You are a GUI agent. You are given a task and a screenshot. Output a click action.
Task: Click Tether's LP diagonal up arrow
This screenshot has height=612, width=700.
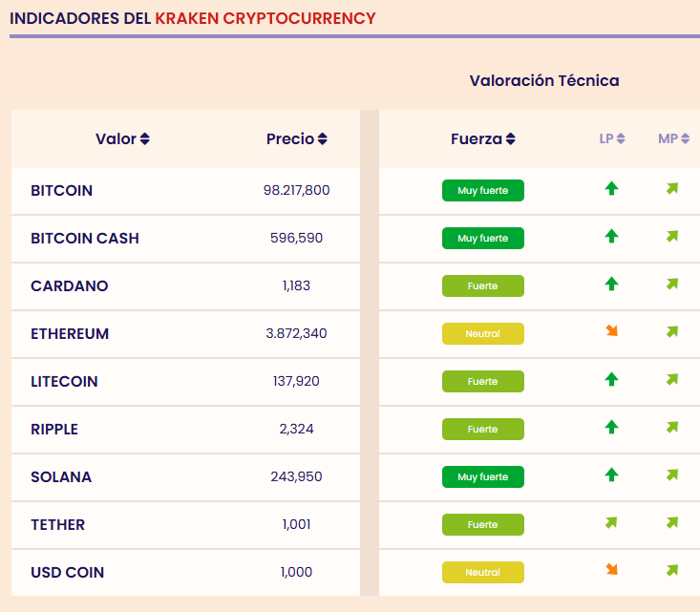pos(611,522)
